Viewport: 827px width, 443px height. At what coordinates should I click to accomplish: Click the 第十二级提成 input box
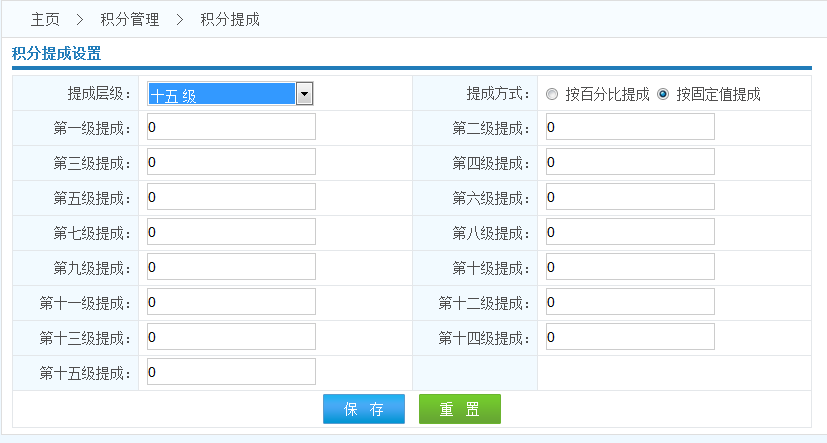tap(630, 302)
